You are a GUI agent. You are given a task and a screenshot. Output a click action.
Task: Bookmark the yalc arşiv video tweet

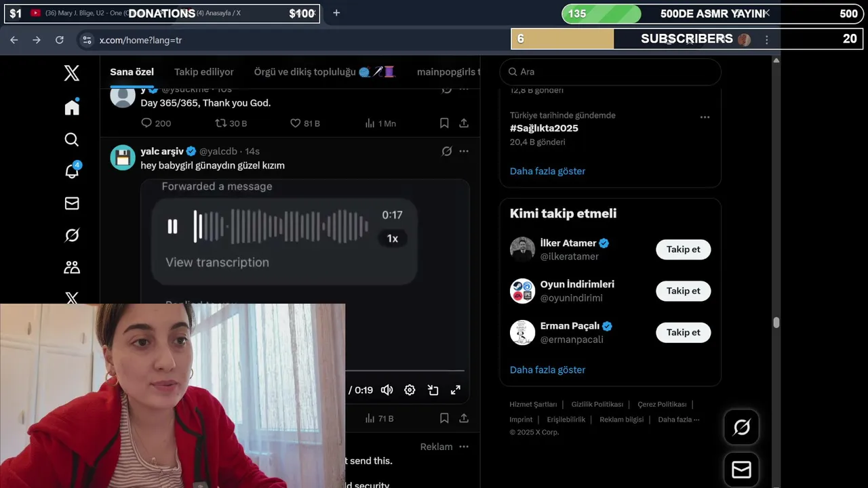[444, 419]
